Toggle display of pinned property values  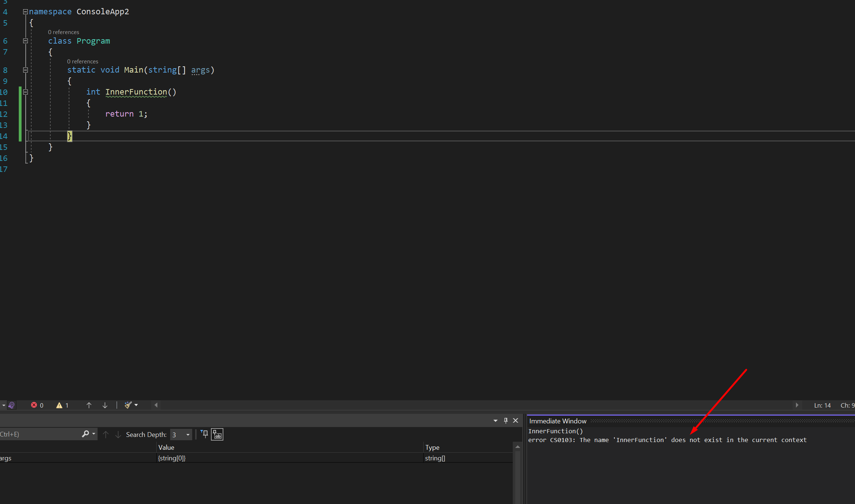pyautogui.click(x=217, y=434)
